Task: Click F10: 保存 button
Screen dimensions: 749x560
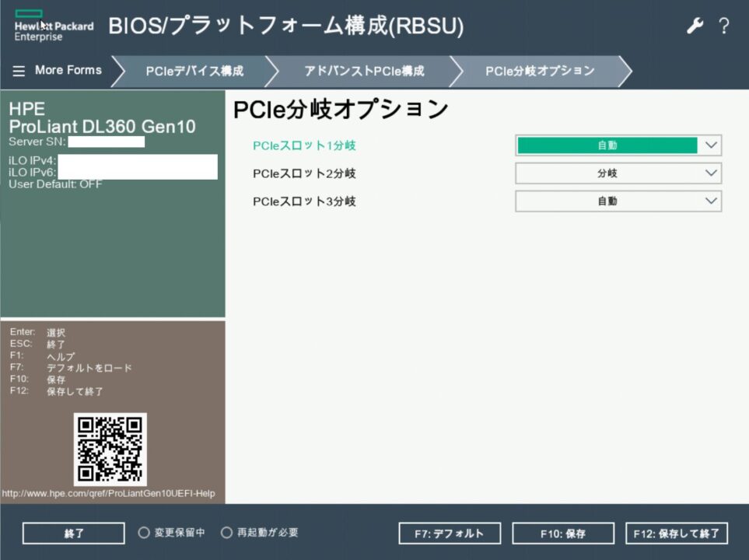Action: tap(563, 534)
